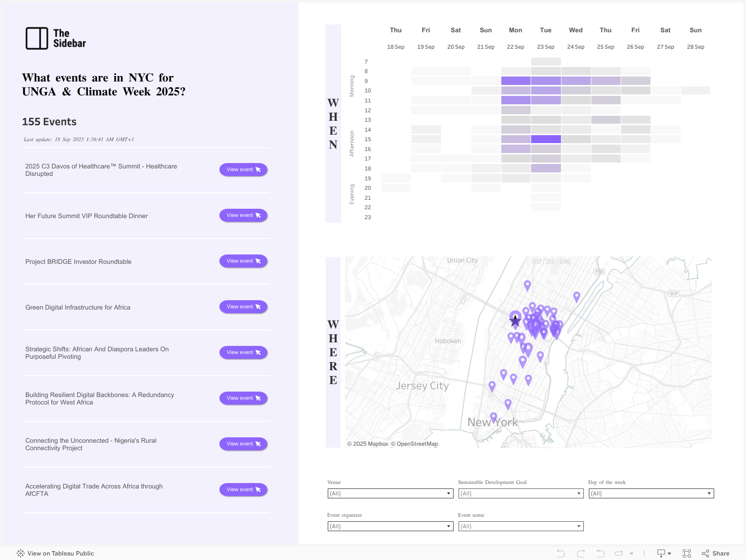Screen dimensions: 746x560
Task: Select the darkest heatmap cell Tue 15h
Action: (546, 139)
